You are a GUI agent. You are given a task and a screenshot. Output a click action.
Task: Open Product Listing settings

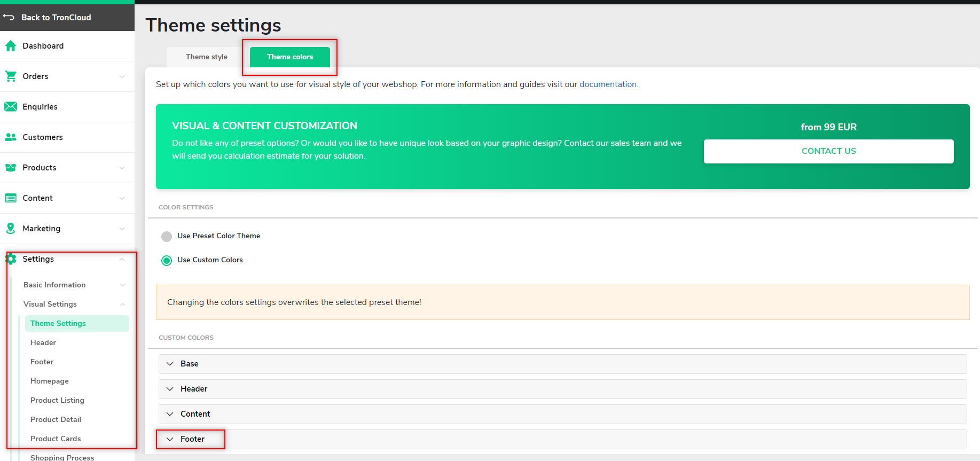pyautogui.click(x=57, y=401)
